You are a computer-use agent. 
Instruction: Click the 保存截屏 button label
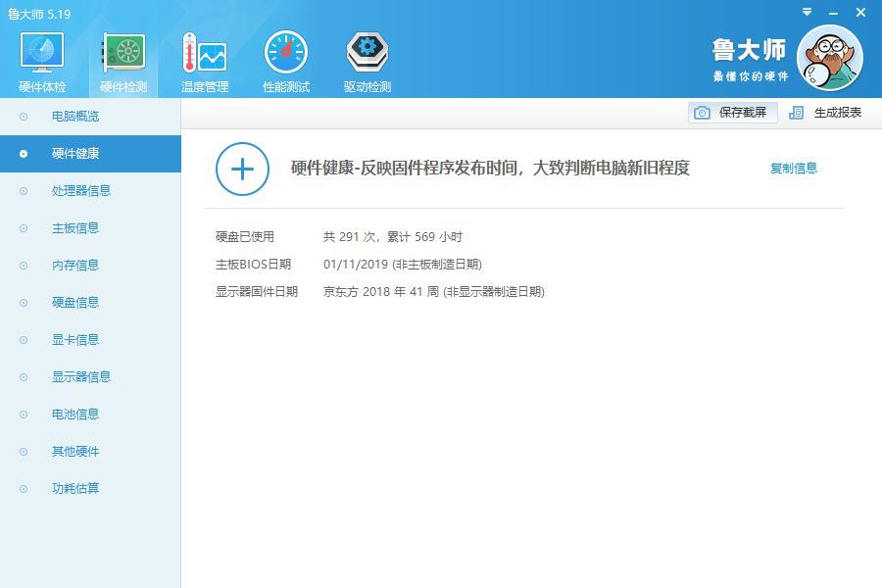[743, 113]
